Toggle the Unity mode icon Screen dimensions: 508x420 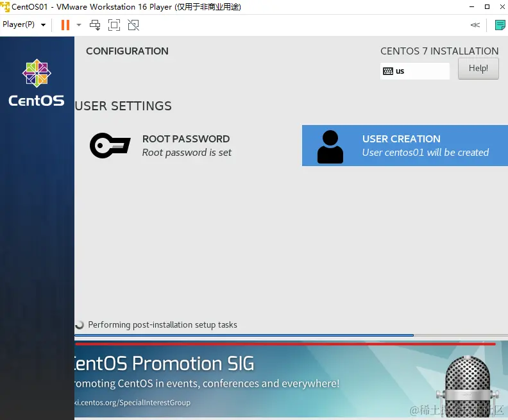point(133,25)
